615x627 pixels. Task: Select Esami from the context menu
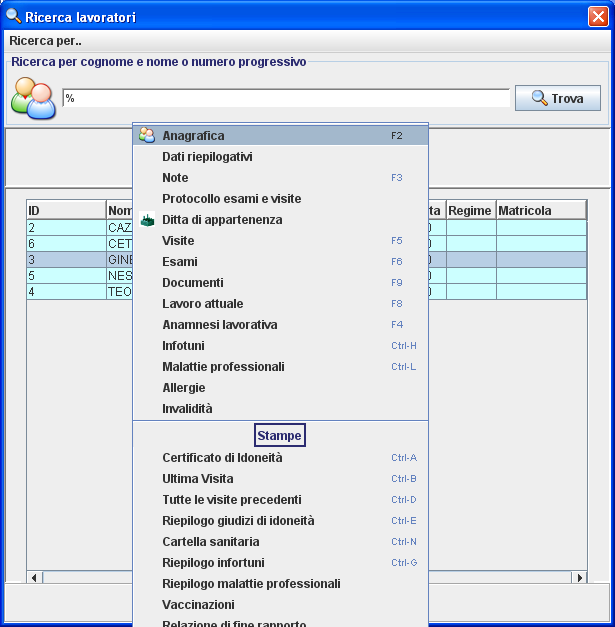click(x=179, y=262)
